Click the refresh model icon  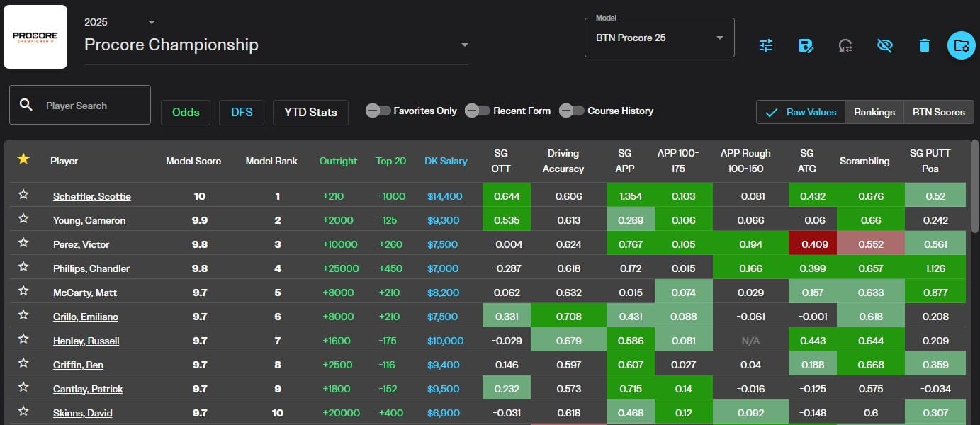(x=845, y=45)
